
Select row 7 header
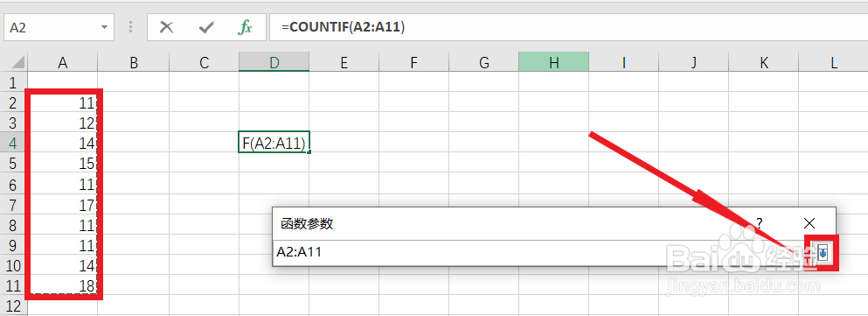14,205
